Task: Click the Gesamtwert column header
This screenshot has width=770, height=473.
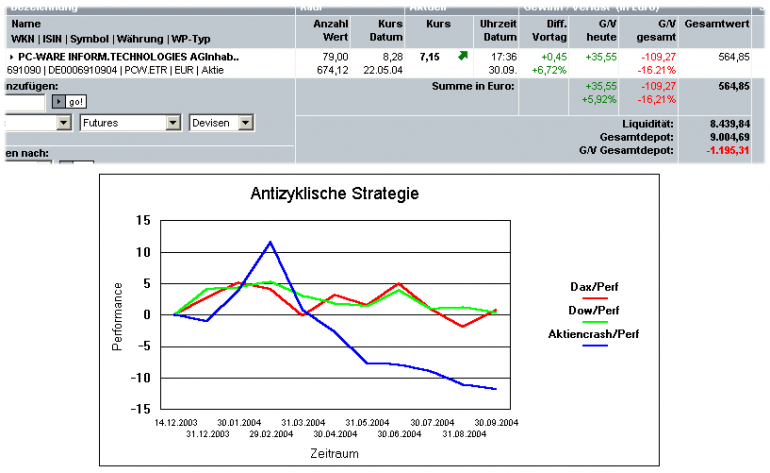Action: (717, 24)
